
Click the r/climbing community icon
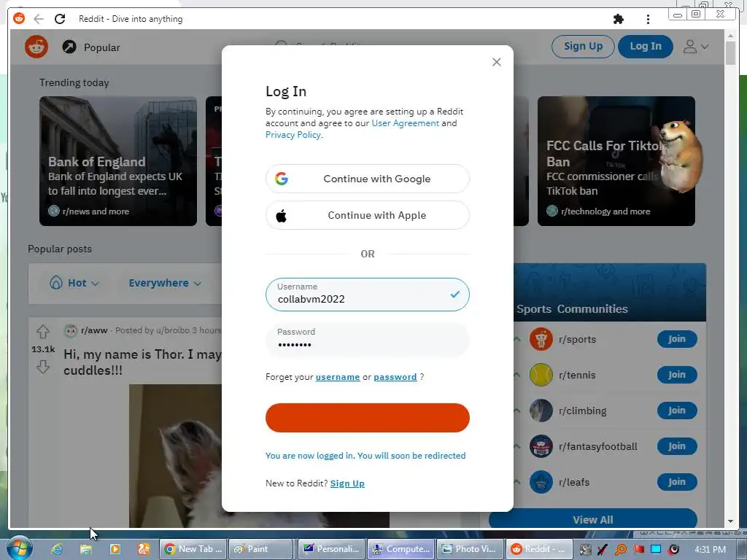tap(541, 411)
